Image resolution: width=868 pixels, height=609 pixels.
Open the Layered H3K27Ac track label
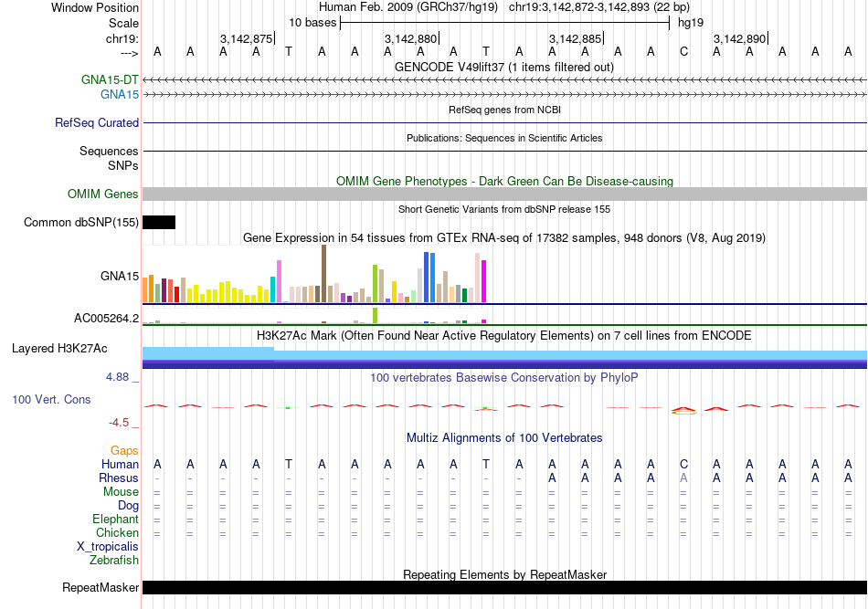[x=59, y=348]
